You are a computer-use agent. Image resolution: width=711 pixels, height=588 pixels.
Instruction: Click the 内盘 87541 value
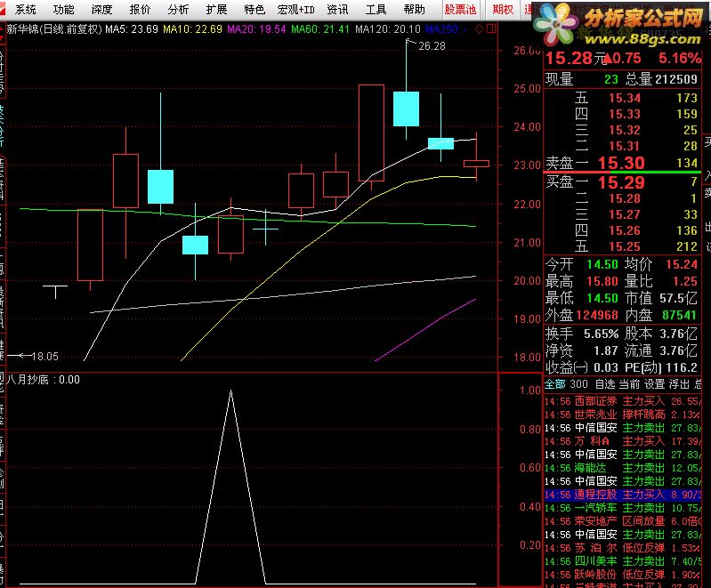tap(679, 315)
